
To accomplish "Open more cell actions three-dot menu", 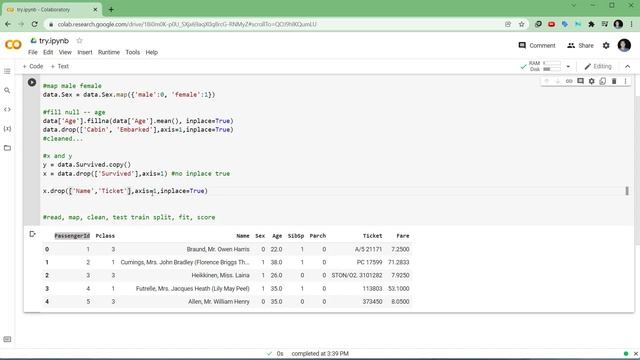I will click(x=625, y=81).
